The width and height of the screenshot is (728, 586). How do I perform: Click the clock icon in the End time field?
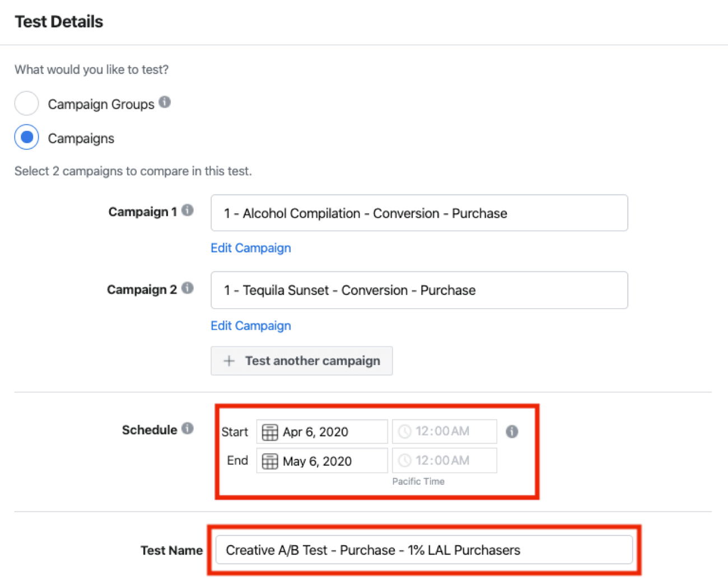404,460
